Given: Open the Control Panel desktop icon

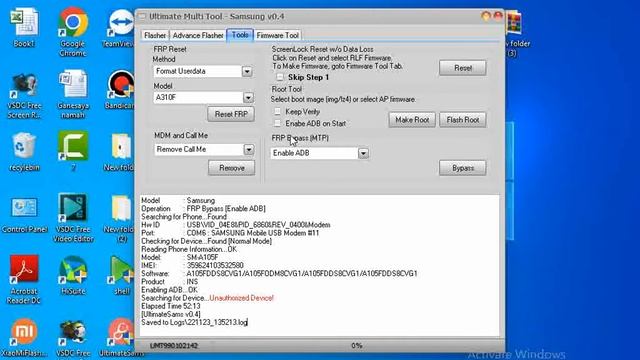Looking at the screenshot, I should [x=24, y=214].
